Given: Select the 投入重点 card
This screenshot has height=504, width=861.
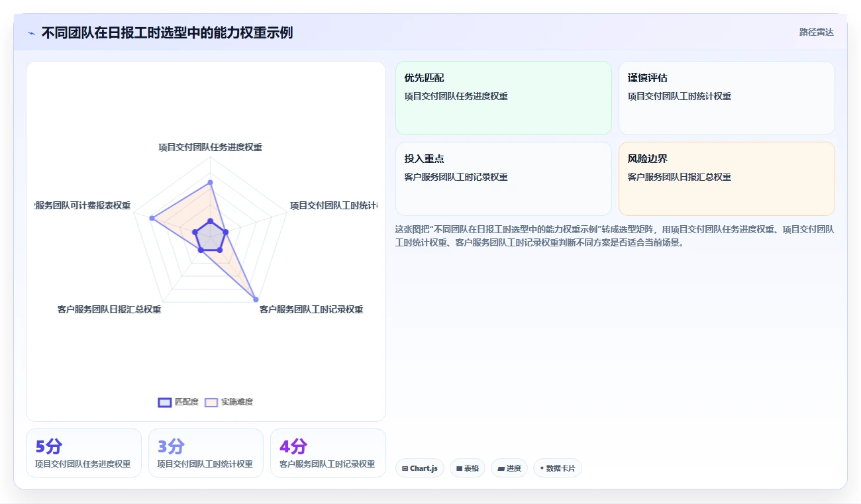Looking at the screenshot, I should (x=503, y=179).
